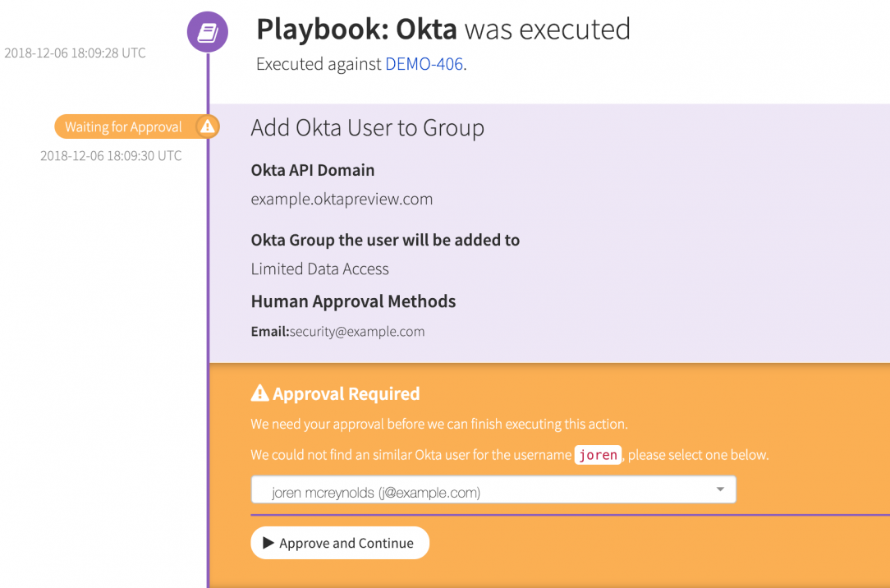Open the Okta user selection dropdown
Viewport: 890px width, 588px height.
click(x=493, y=491)
